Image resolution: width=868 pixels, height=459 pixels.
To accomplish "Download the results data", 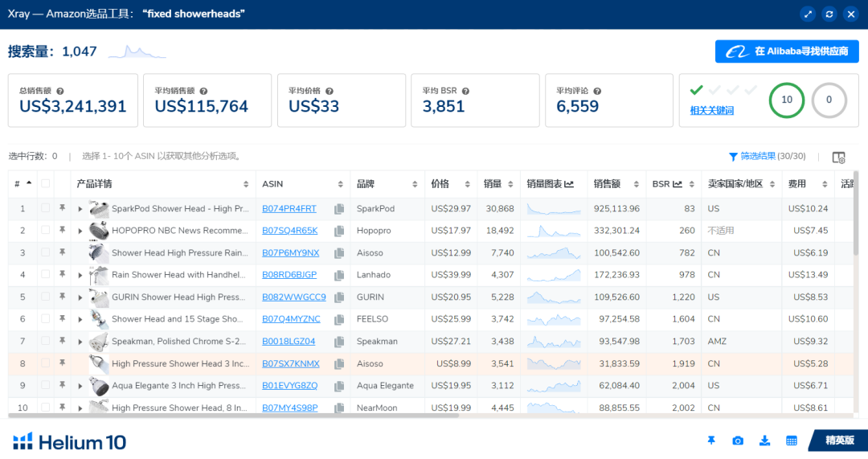I will [764, 441].
